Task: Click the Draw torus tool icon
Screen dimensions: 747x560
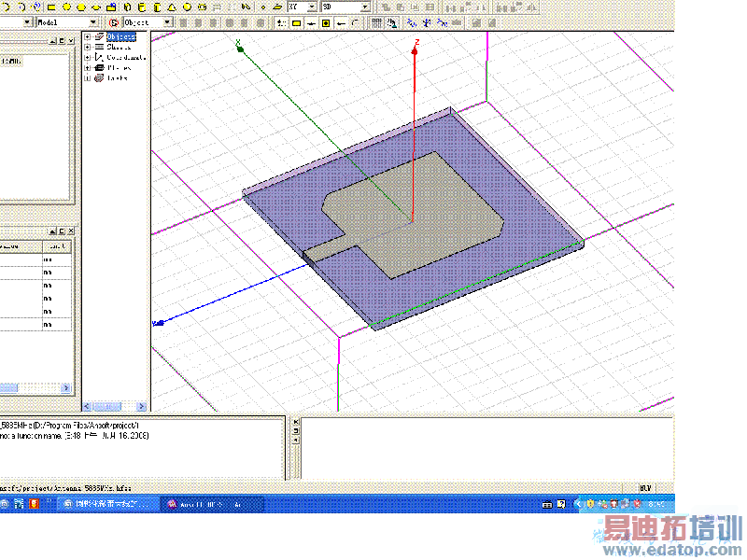Action: click(x=201, y=7)
